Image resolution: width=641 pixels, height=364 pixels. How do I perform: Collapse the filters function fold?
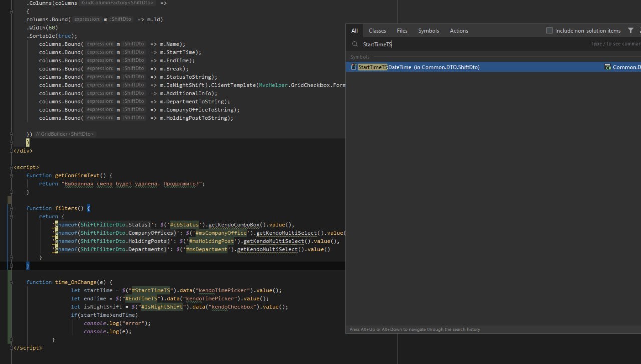pos(12,208)
